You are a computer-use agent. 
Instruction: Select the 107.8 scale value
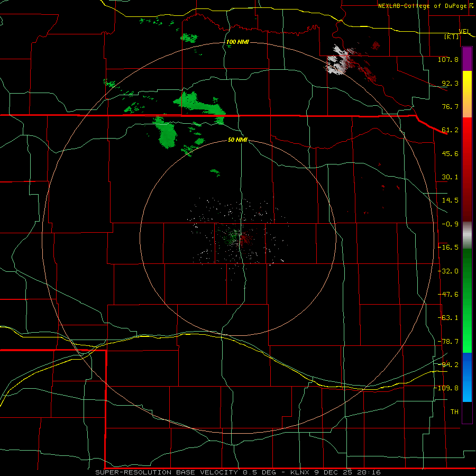(x=448, y=59)
